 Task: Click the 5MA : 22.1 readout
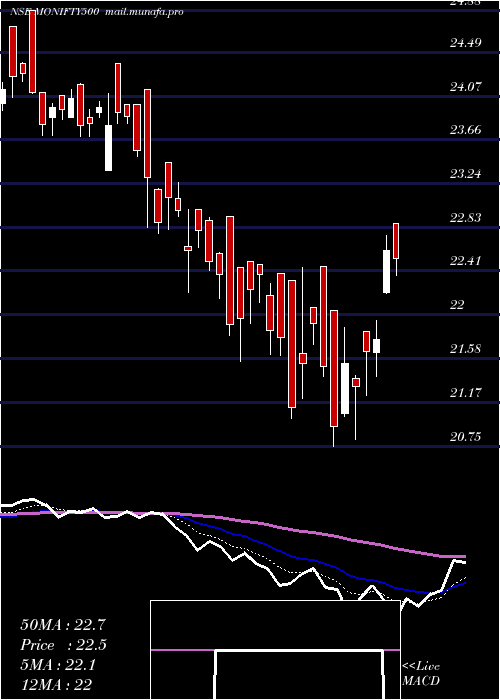(x=58, y=666)
